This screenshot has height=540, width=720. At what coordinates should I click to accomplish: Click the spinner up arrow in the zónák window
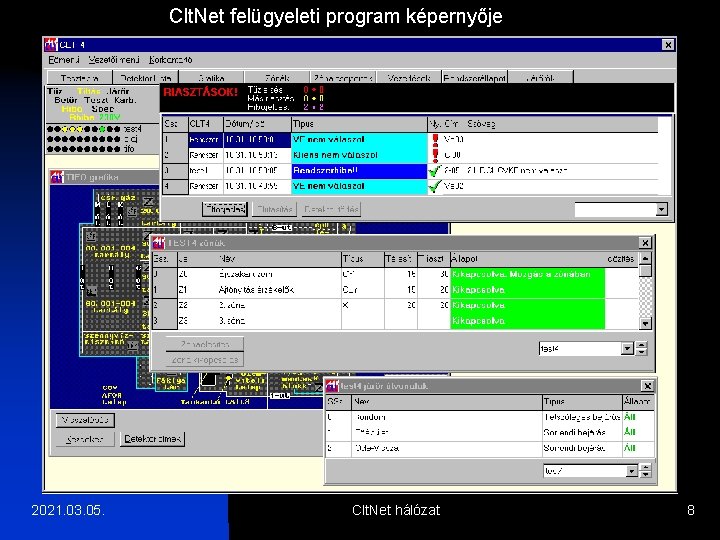(x=642, y=345)
